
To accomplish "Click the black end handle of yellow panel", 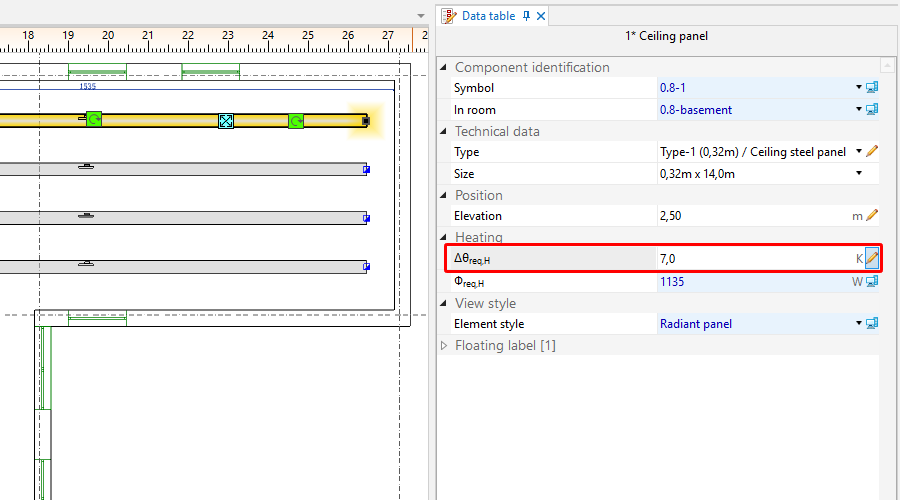I will (x=366, y=121).
